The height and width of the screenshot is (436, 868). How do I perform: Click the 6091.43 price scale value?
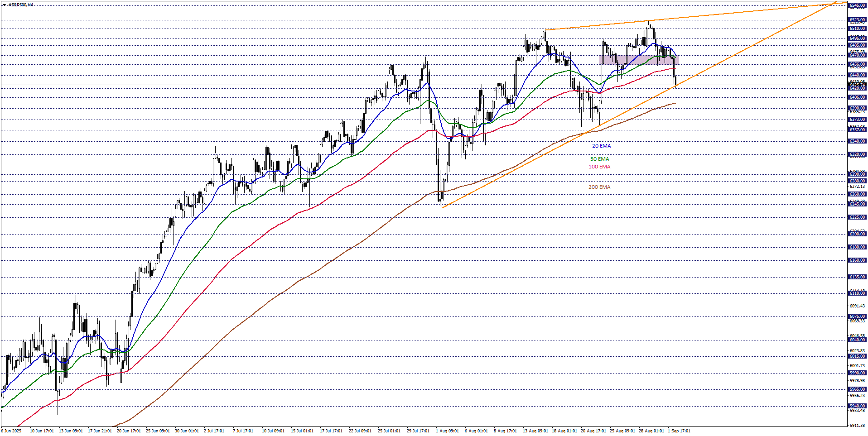pos(857,306)
